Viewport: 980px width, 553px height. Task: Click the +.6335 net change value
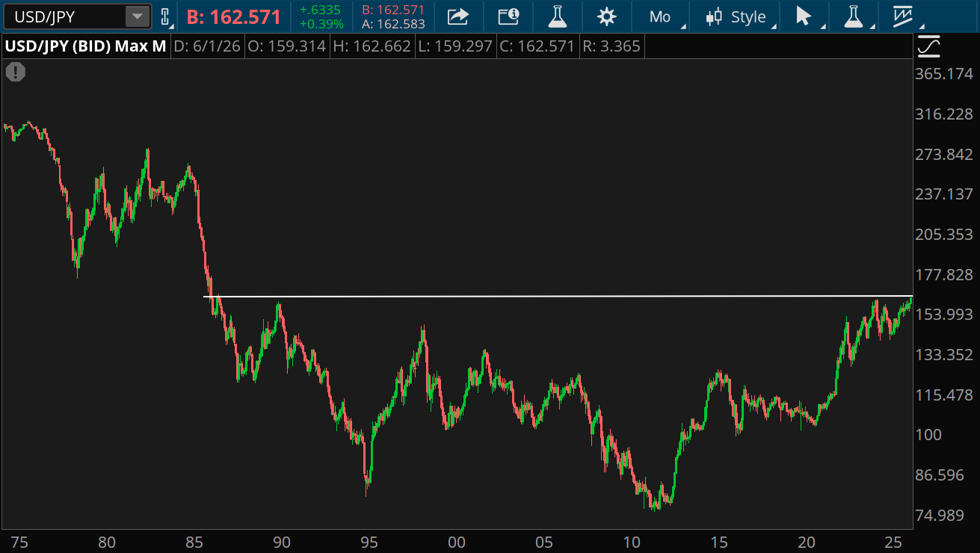point(320,10)
